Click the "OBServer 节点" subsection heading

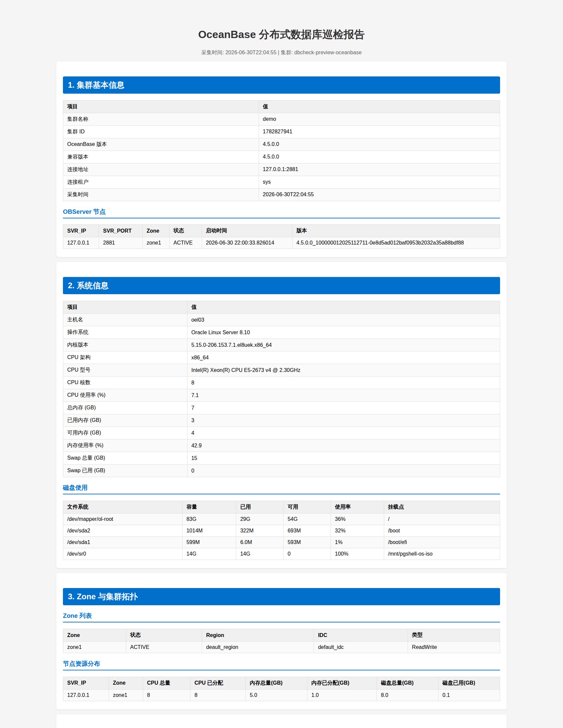84,212
